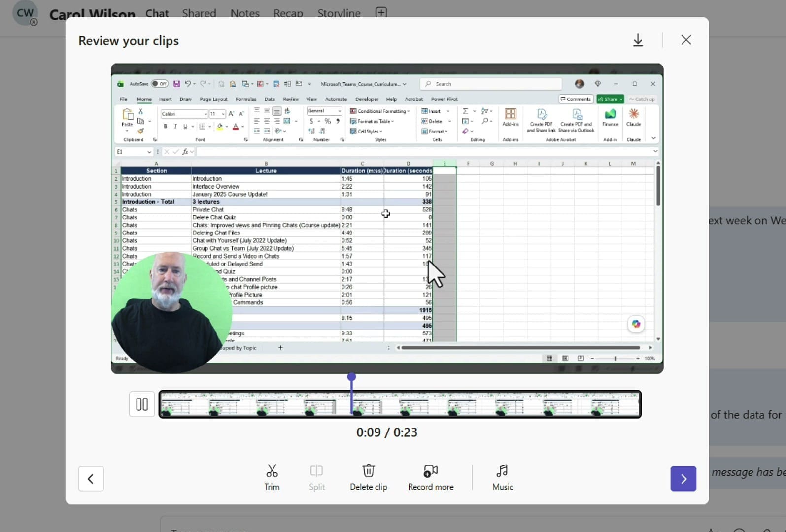Add a new sheet with the plus icon
The width and height of the screenshot is (786, 532).
pyautogui.click(x=280, y=348)
